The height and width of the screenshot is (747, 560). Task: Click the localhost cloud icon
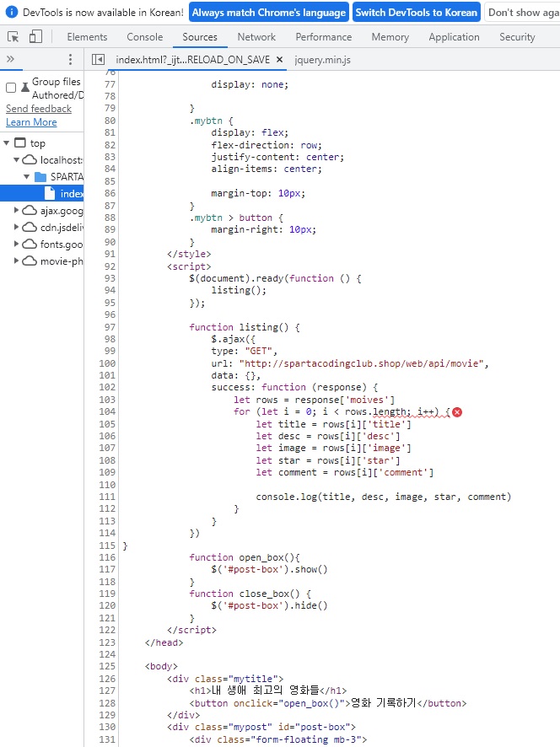pos(30,159)
